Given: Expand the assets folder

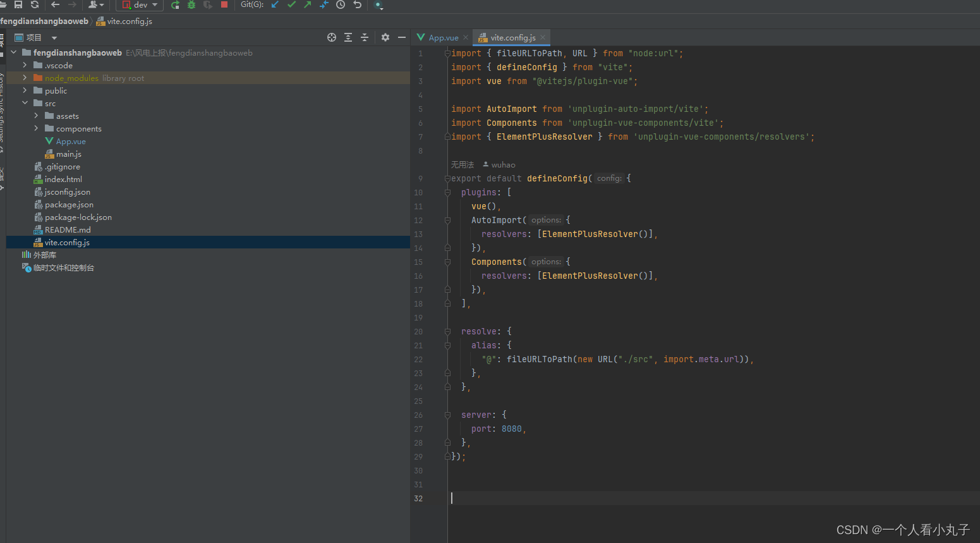Looking at the screenshot, I should pyautogui.click(x=36, y=116).
